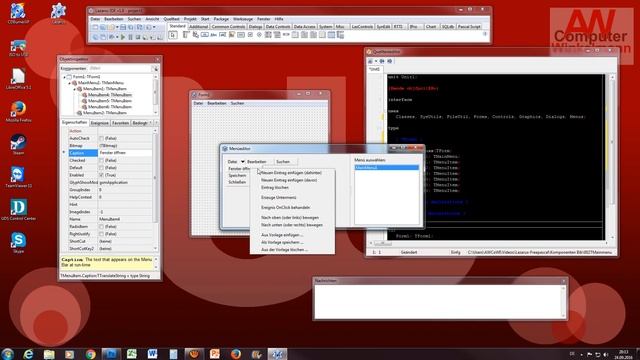Pick the TMemo component in the palette
Viewport: 640px width, 360px height.
[x=231, y=35]
